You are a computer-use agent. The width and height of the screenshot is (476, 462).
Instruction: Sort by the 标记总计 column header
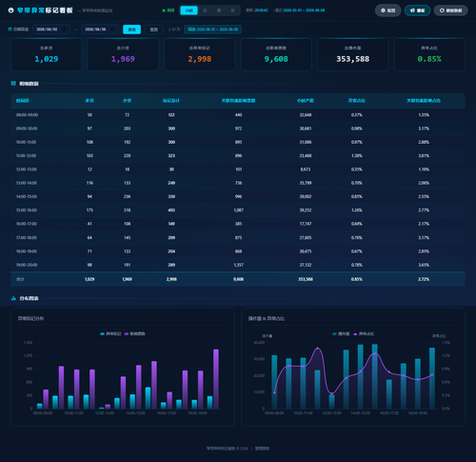[171, 101]
